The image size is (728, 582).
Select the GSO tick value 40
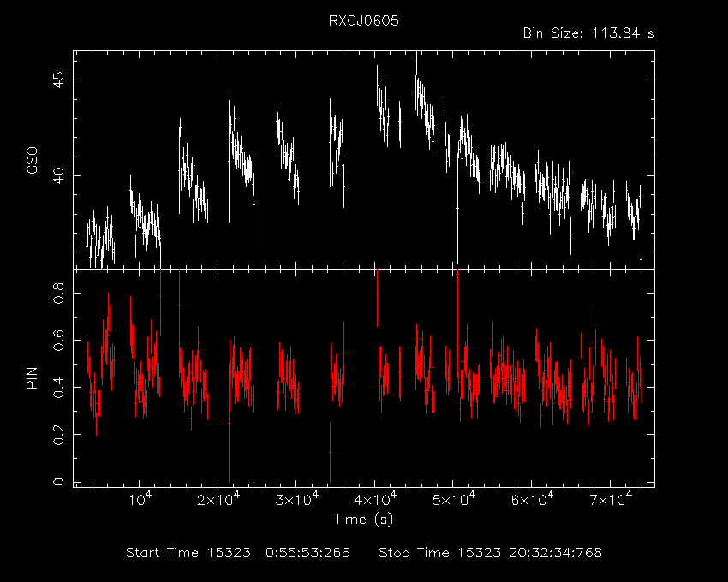[x=59, y=176]
